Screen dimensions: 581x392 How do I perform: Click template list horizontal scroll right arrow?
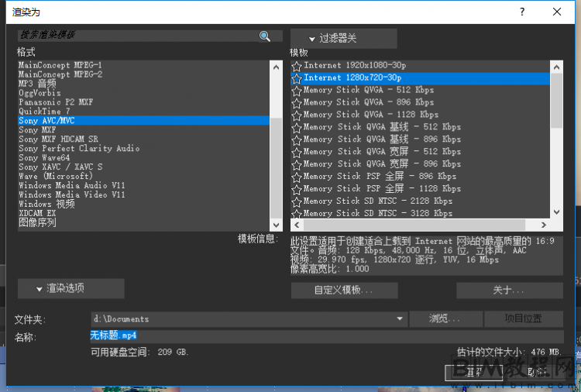544,225
